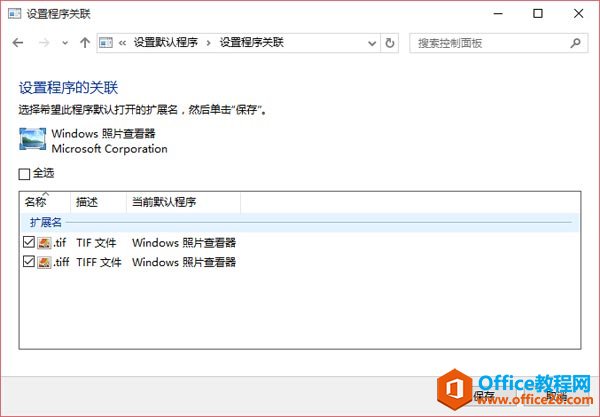Click the forward navigation arrow

(x=44, y=43)
